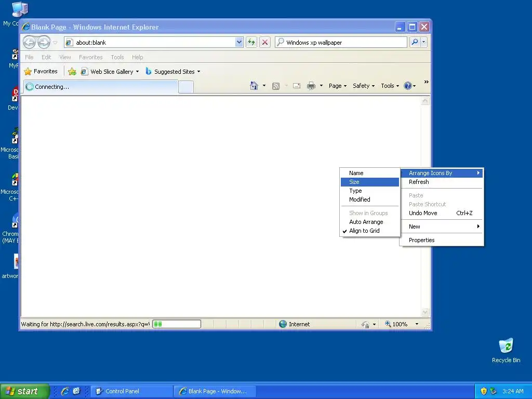The width and height of the screenshot is (532, 399).
Task: Expand the Home button dropdown arrow
Action: tap(264, 86)
